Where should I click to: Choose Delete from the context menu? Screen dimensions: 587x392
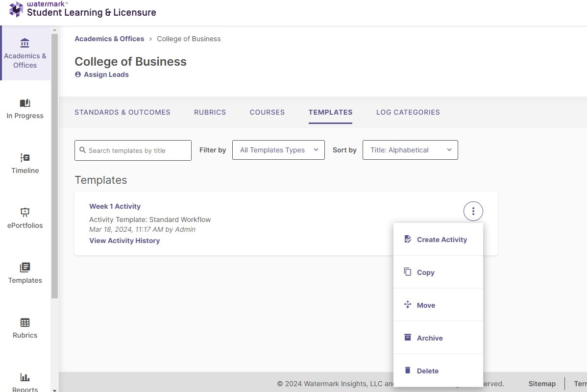[438, 370]
